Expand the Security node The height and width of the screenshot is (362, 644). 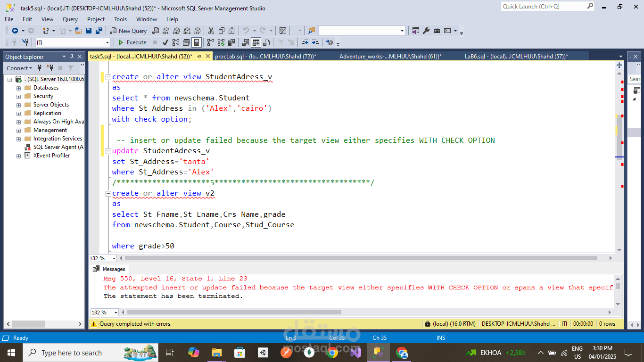pos(18,97)
